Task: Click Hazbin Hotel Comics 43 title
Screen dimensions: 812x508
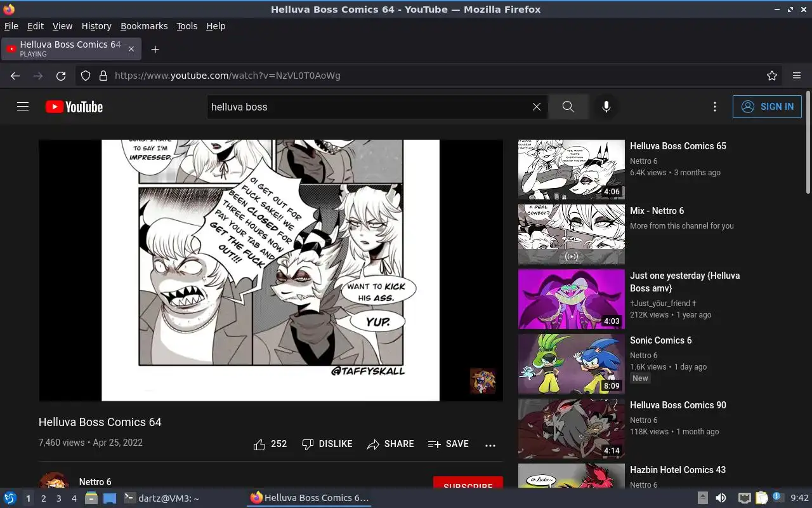Action: click(x=678, y=470)
